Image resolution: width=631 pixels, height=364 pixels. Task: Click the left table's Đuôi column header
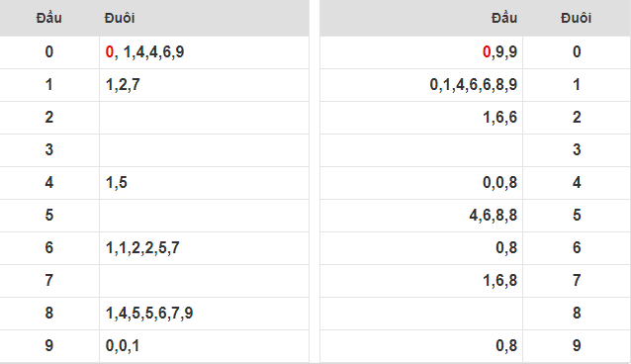(x=120, y=18)
